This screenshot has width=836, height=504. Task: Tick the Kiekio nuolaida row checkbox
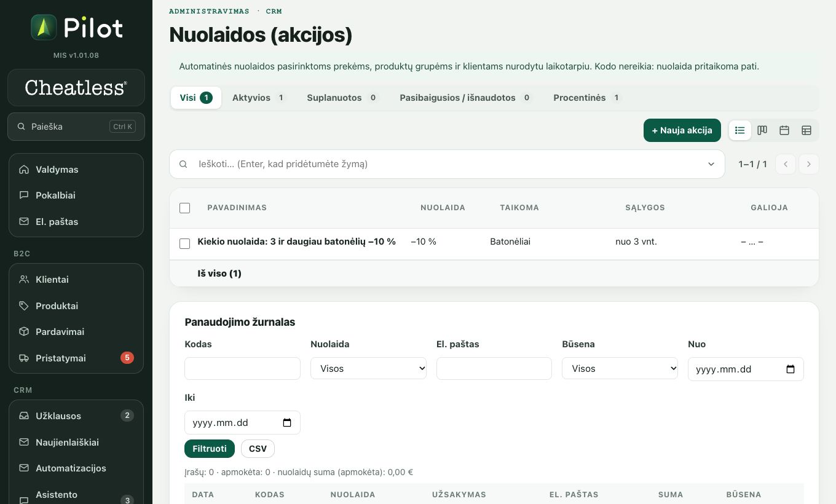184,243
